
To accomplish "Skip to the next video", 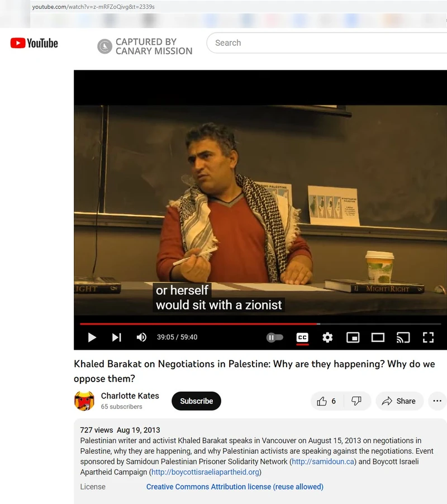I will (117, 337).
